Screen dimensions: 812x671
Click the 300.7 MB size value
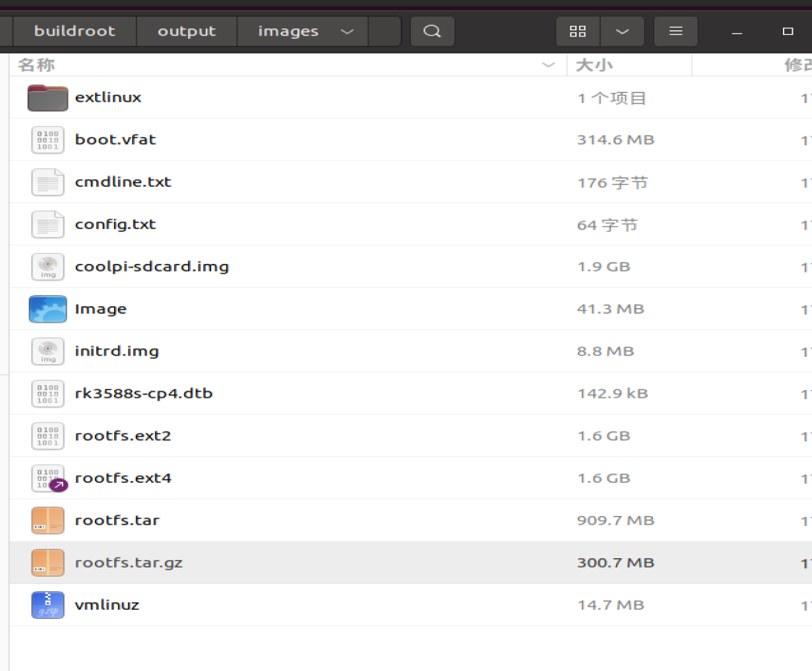[x=615, y=563]
